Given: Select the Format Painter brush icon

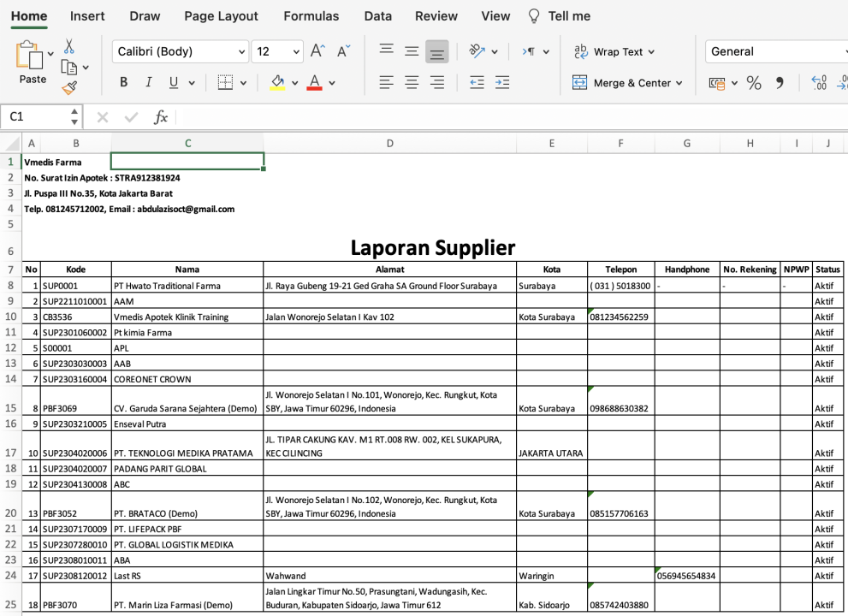Looking at the screenshot, I should (70, 87).
